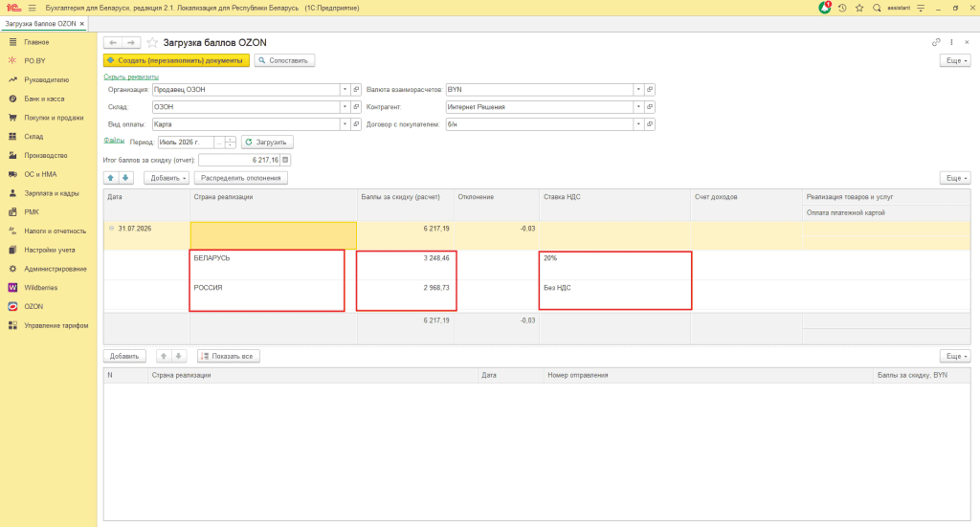Open the Добавить dropdown above table

coord(167,178)
